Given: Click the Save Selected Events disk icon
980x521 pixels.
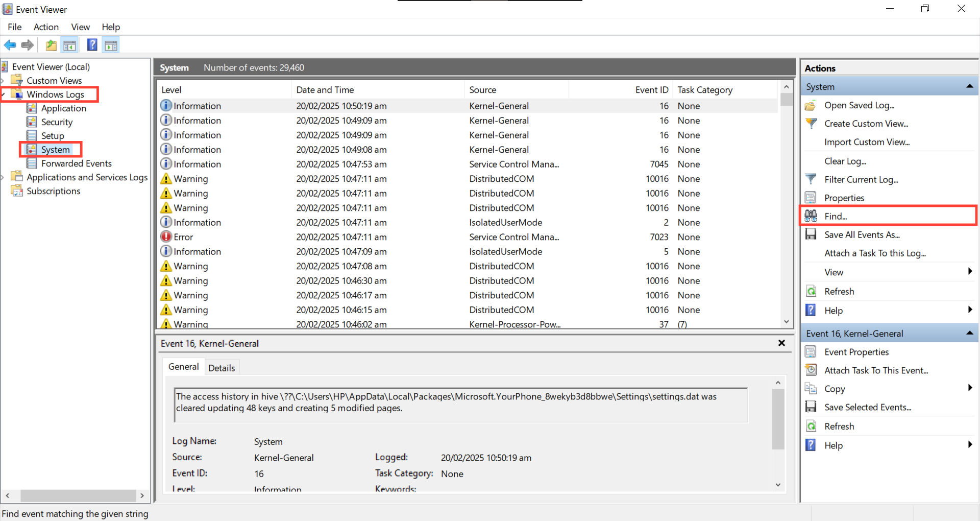Looking at the screenshot, I should point(811,407).
